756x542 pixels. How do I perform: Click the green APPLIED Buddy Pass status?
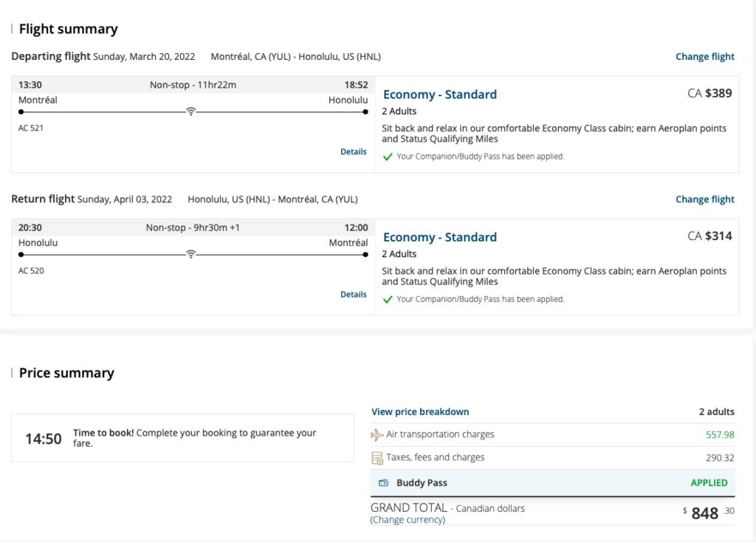pyautogui.click(x=709, y=483)
